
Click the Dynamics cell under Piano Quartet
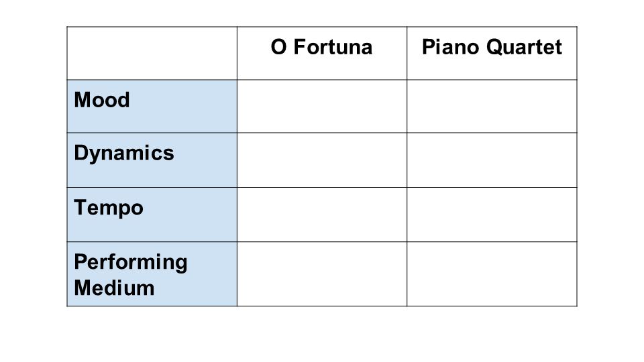click(492, 160)
